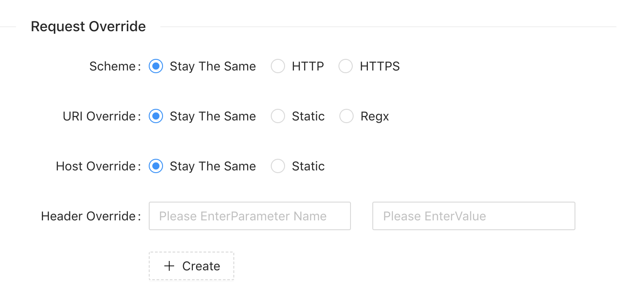Click the plus icon on Create

[169, 266]
